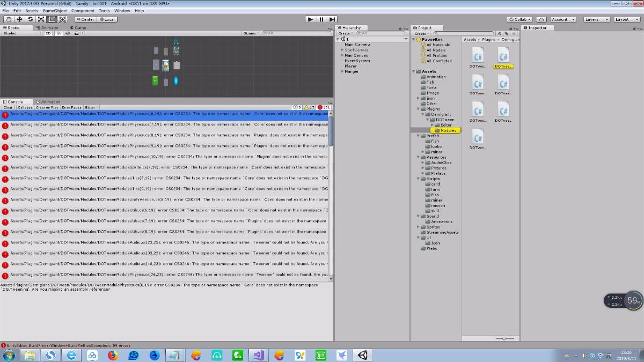Toggle error message filter showing 101
This screenshot has width=644, height=362.
(325, 107)
